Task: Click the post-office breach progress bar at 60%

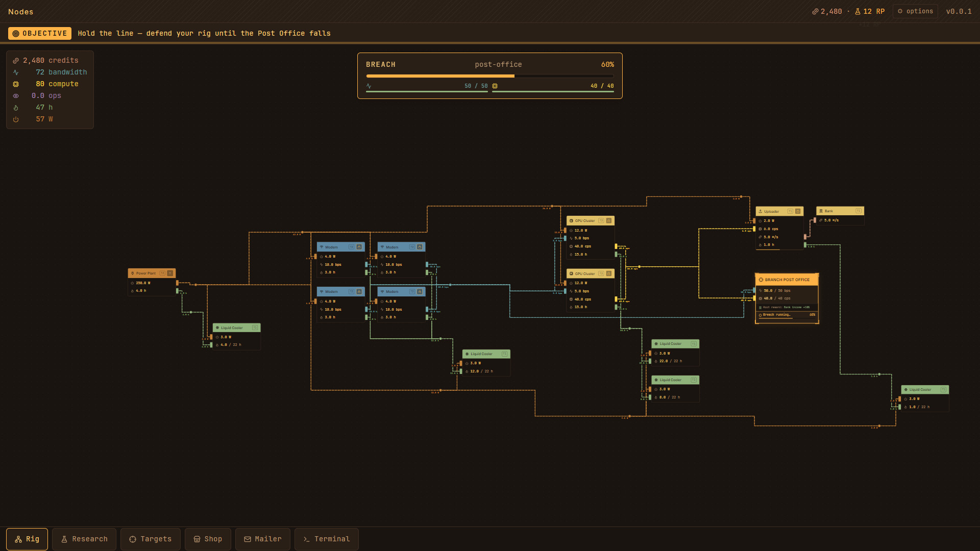Action: click(490, 76)
